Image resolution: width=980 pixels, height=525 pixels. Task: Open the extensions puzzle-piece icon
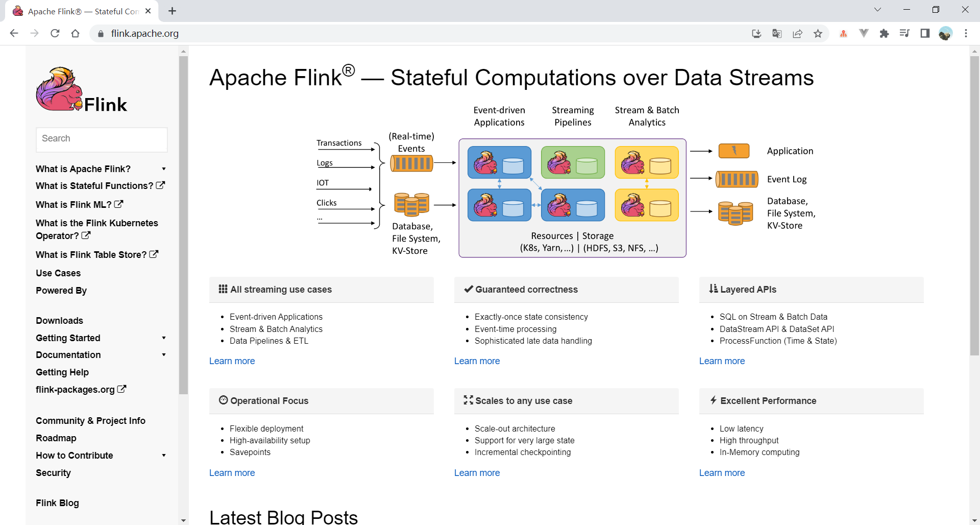coord(885,33)
